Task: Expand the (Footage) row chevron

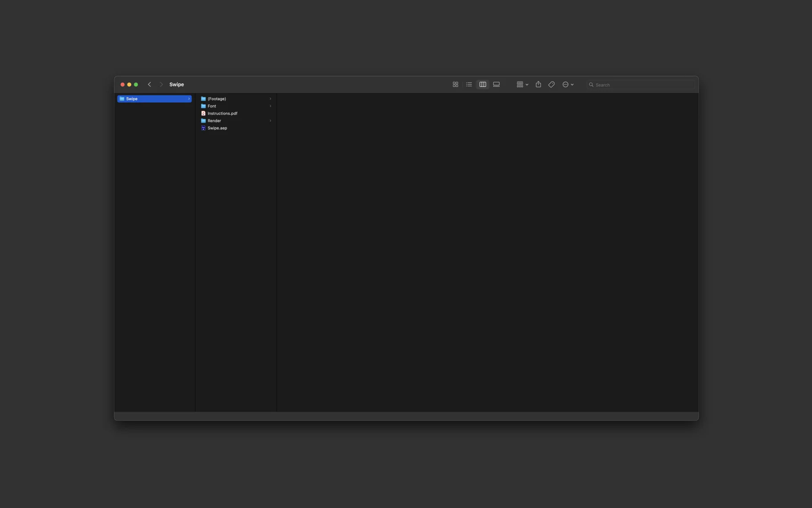Action: point(270,99)
